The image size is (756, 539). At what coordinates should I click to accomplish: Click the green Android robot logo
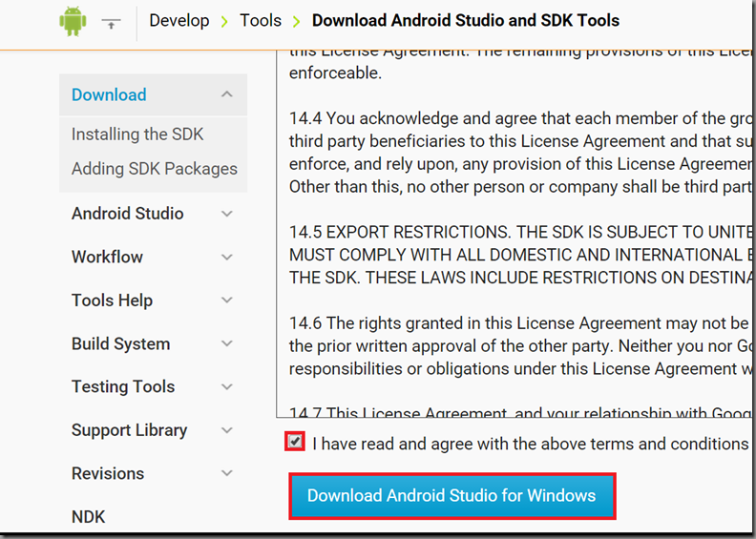pos(73,22)
